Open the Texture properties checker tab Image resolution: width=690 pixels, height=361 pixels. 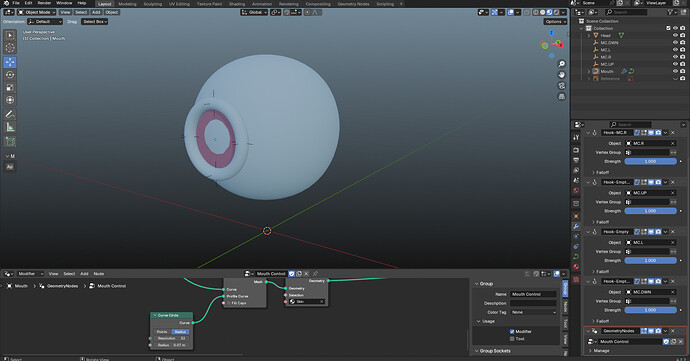click(x=576, y=280)
